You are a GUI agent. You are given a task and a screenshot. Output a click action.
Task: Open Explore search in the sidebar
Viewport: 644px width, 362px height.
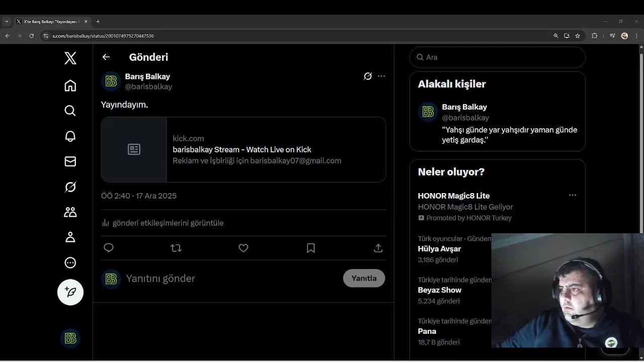[x=70, y=111]
